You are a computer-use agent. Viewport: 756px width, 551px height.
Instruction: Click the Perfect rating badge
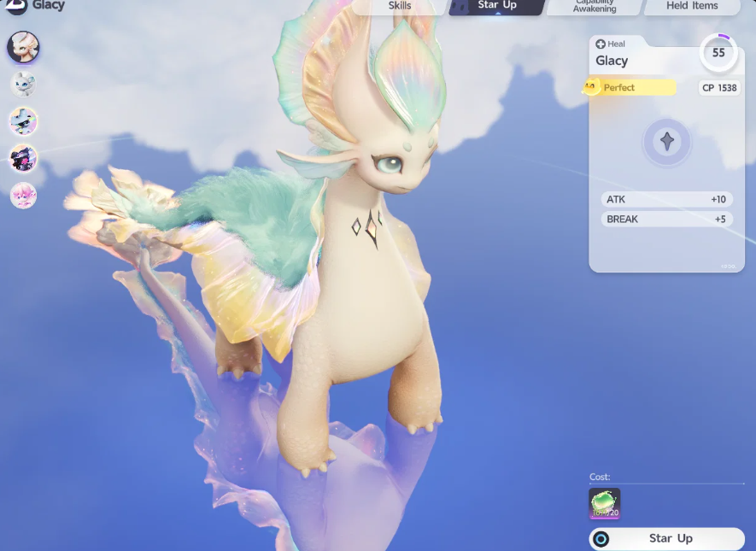click(630, 87)
